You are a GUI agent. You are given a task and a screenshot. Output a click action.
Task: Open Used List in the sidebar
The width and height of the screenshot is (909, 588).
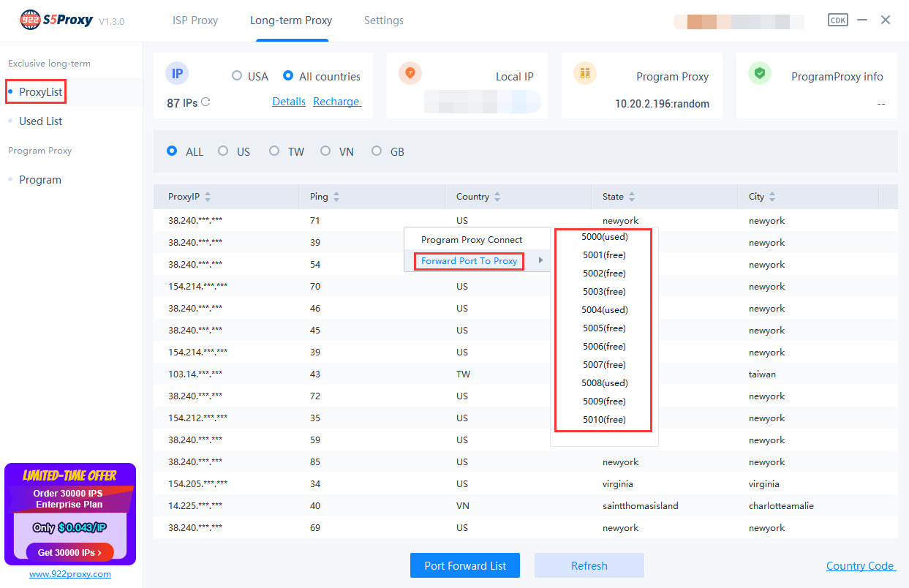click(41, 121)
